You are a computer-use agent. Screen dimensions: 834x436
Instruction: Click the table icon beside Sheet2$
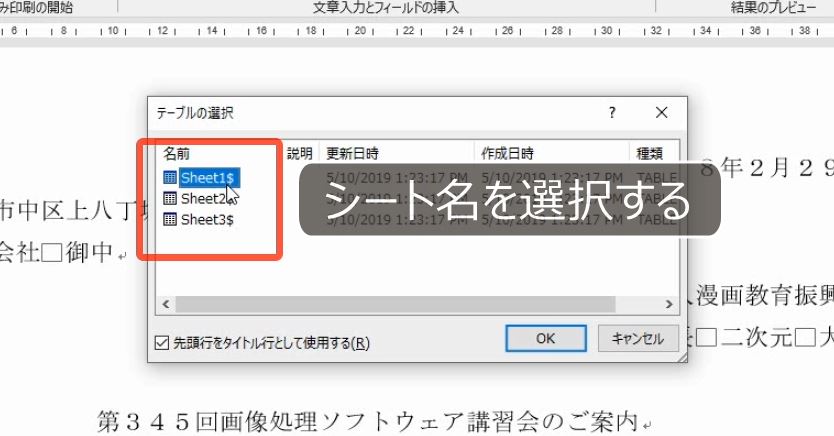pos(170,199)
